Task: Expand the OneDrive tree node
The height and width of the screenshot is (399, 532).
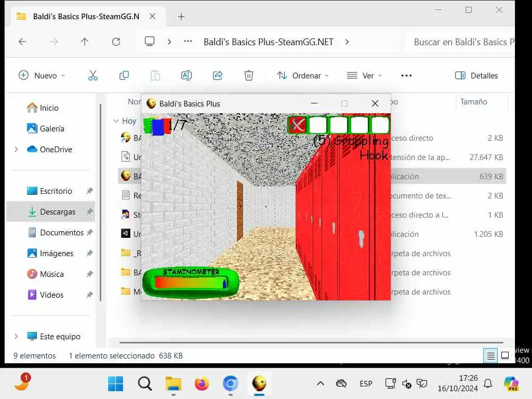Action: pos(16,149)
